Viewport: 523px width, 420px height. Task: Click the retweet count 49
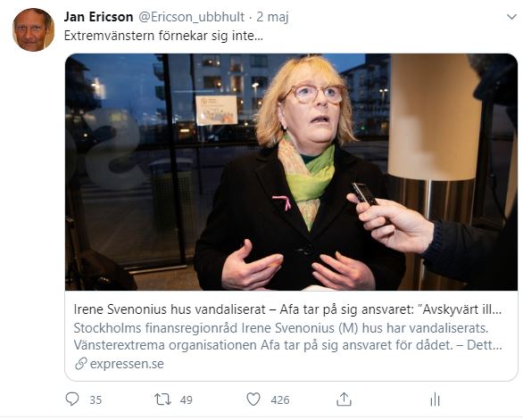click(187, 399)
